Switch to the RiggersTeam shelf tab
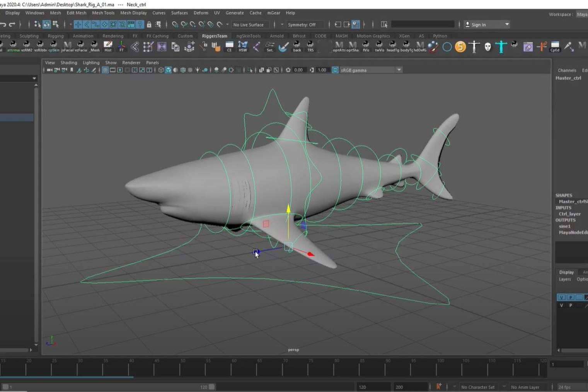Viewport: 588px width, 392px height. [x=215, y=36]
